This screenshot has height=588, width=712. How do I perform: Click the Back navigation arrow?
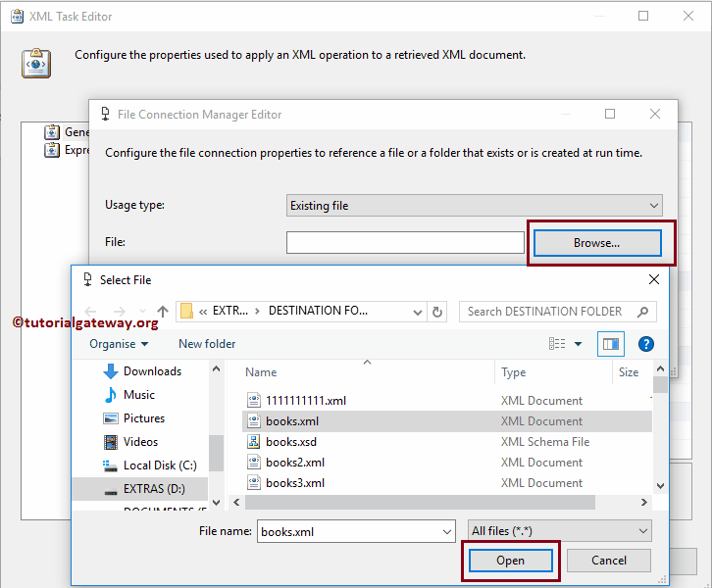(x=91, y=312)
